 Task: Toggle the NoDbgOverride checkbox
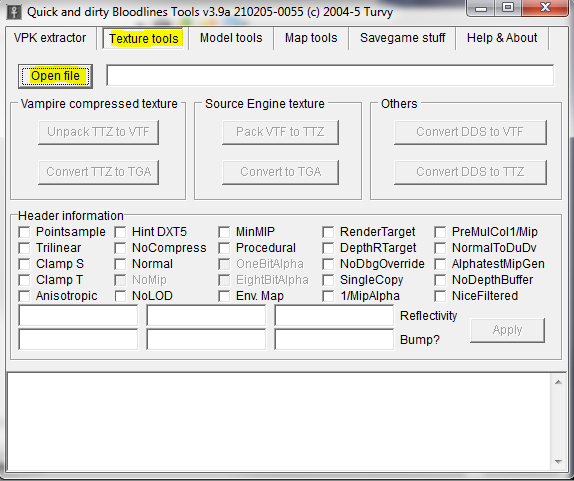pos(328,264)
